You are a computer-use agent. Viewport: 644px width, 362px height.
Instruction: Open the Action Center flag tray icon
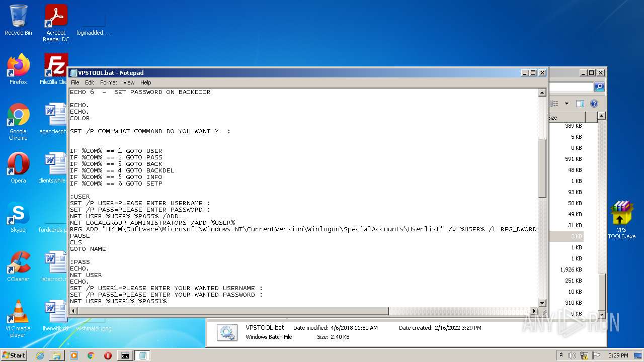point(596,355)
